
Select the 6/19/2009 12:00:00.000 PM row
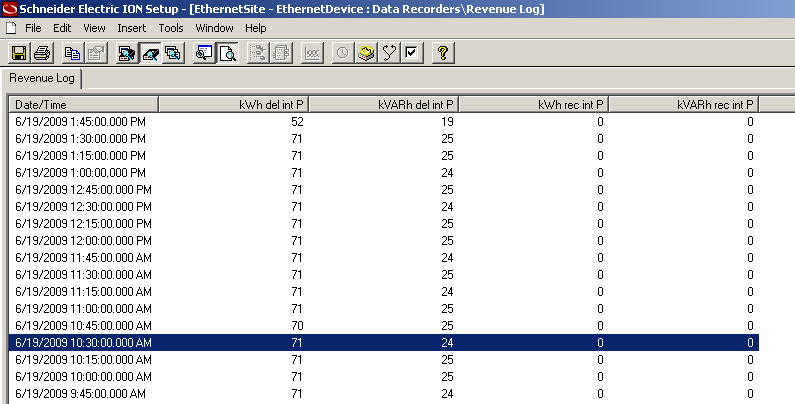click(384, 241)
